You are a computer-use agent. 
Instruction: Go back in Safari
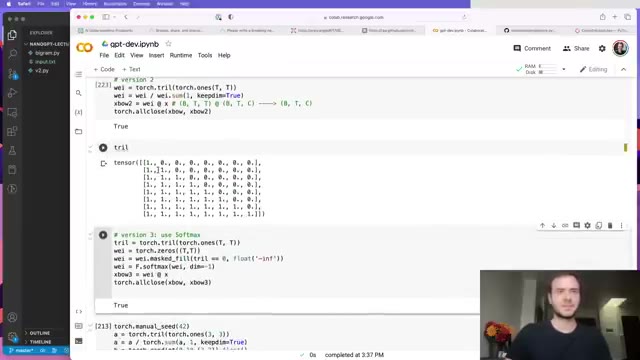tap(126, 17)
